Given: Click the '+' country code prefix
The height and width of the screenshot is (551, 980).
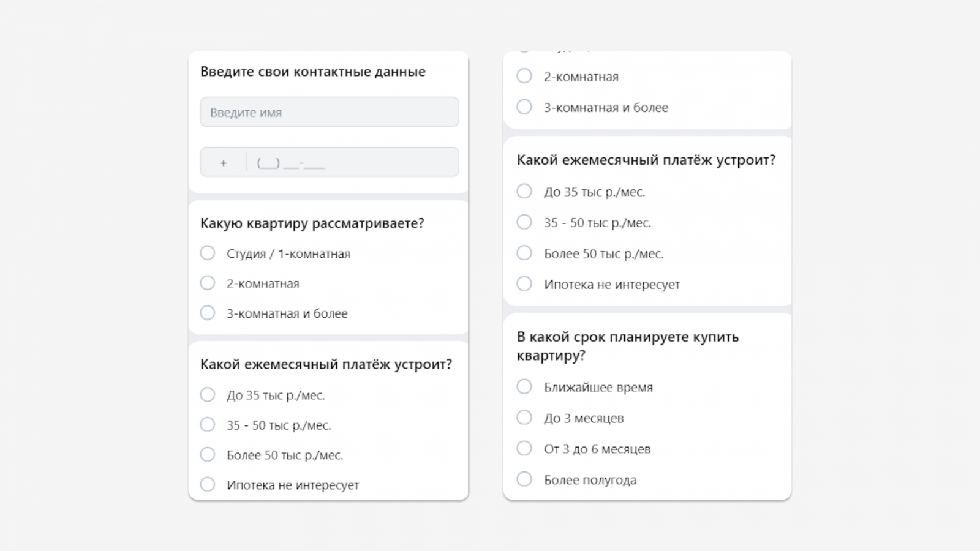Looking at the screenshot, I should pos(224,163).
